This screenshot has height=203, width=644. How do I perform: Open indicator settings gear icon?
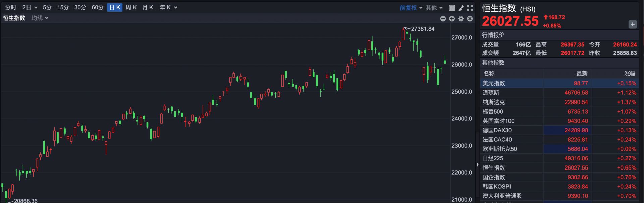[x=461, y=19]
